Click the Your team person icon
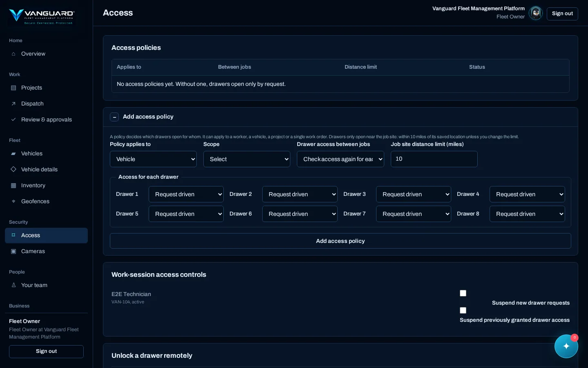 pos(13,285)
